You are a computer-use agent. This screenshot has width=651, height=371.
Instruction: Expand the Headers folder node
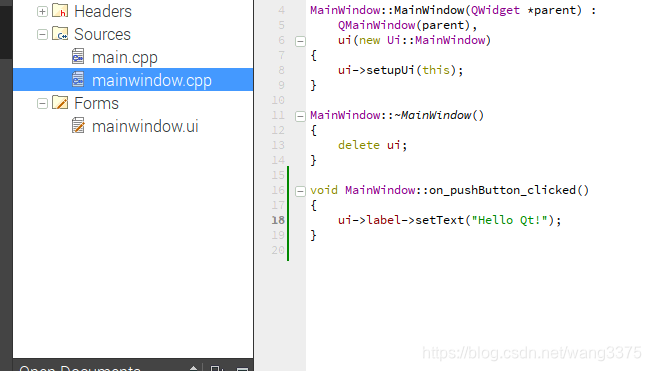point(42,11)
